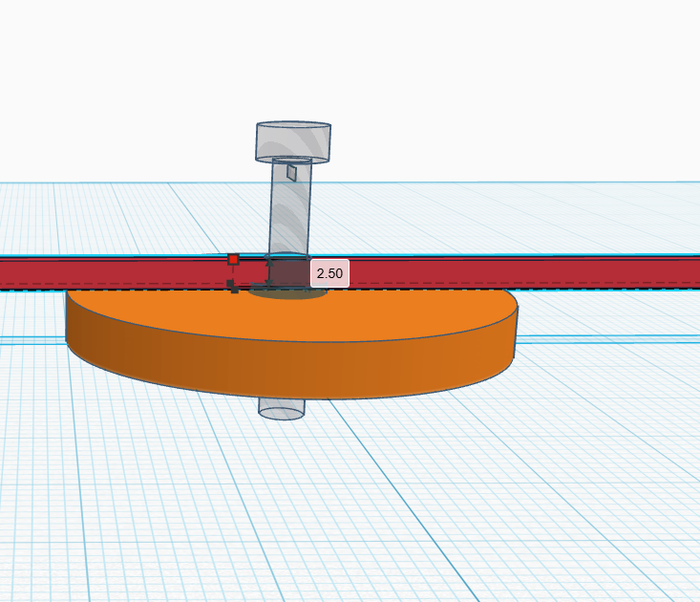Select the gray bolt head cylinder
This screenshot has height=602, width=700.
[293, 140]
